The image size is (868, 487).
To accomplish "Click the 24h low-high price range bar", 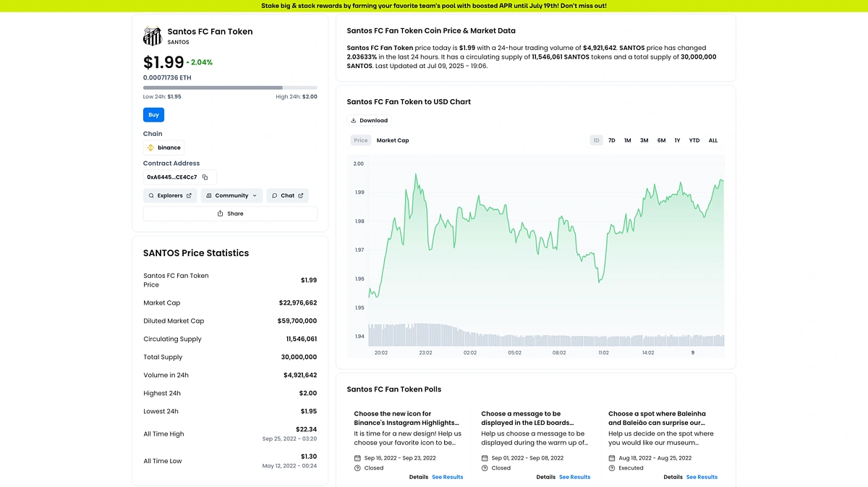I will tap(230, 88).
